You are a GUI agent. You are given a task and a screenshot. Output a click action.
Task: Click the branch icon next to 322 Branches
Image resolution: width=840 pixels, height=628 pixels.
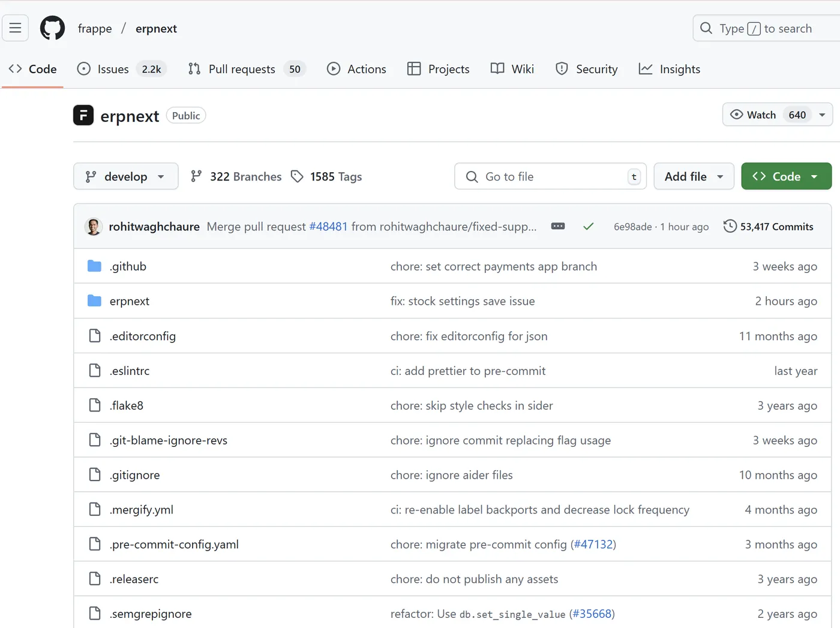[x=196, y=176]
